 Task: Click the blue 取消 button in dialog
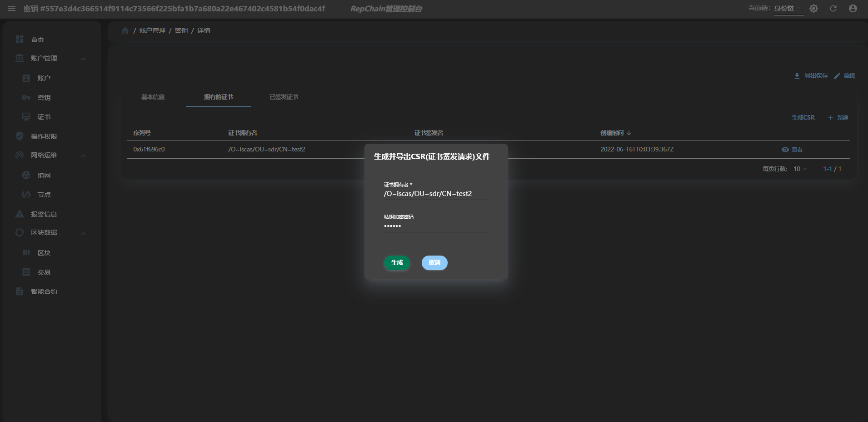[x=434, y=263]
